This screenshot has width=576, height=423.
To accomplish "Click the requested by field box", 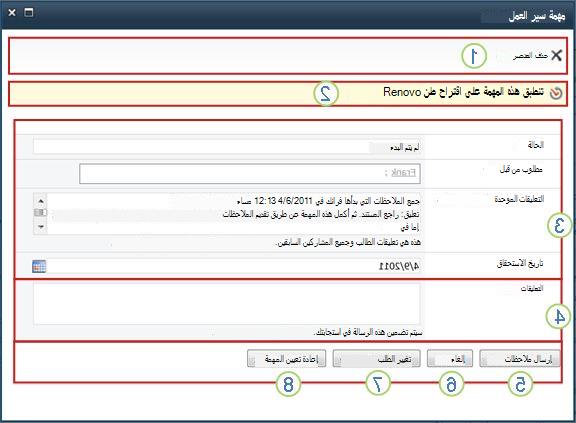I will pyautogui.click(x=250, y=174).
